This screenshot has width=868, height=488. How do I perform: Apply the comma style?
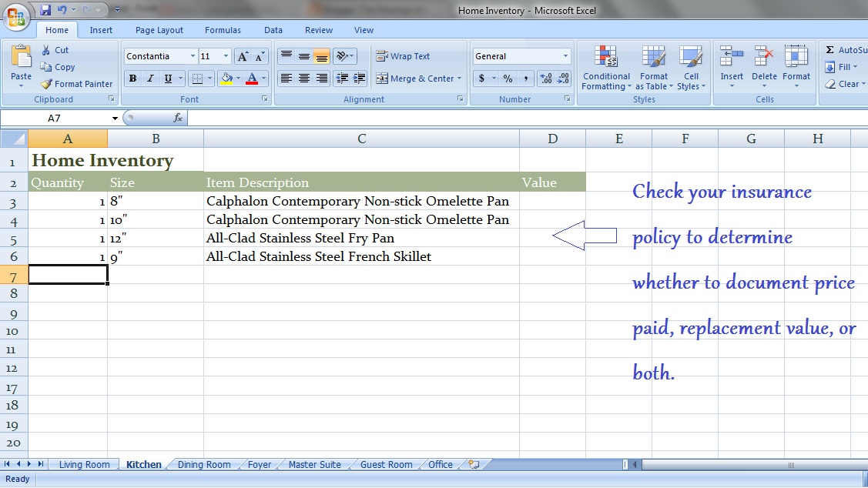[x=525, y=79]
